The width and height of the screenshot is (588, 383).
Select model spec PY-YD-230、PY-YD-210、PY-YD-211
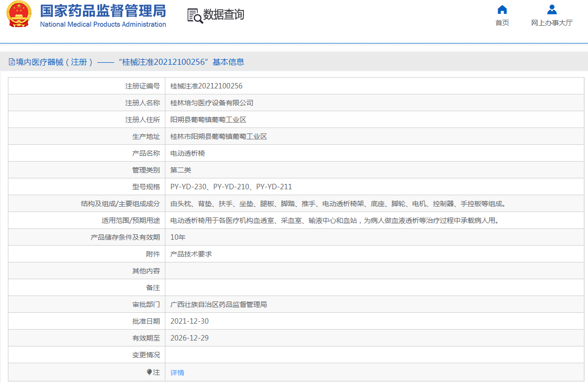(x=231, y=187)
